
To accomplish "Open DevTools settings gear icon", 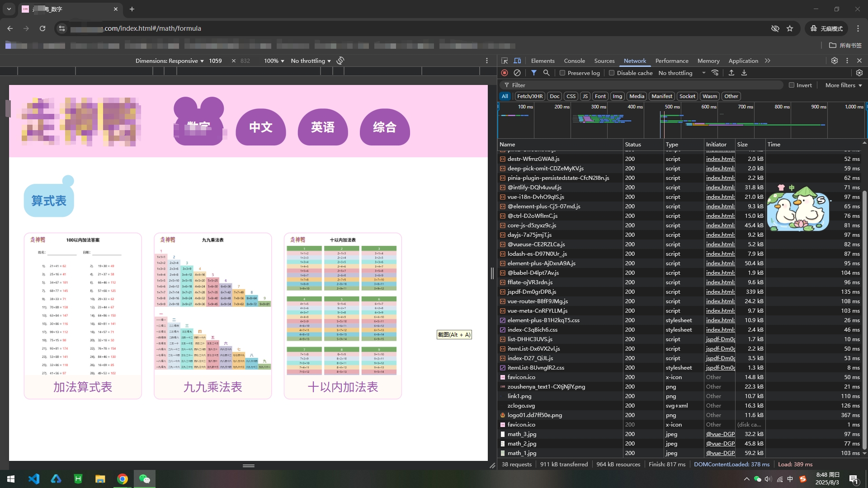I will 835,61.
